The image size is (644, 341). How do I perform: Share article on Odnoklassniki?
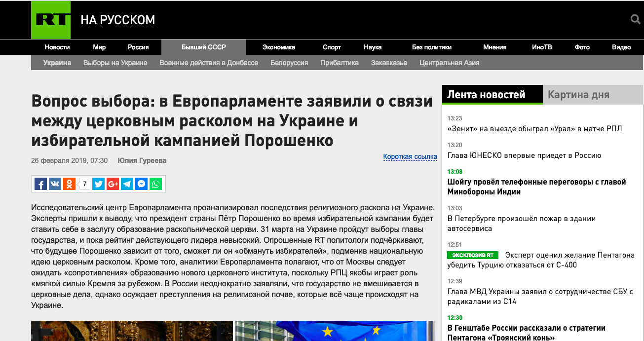[x=69, y=184]
